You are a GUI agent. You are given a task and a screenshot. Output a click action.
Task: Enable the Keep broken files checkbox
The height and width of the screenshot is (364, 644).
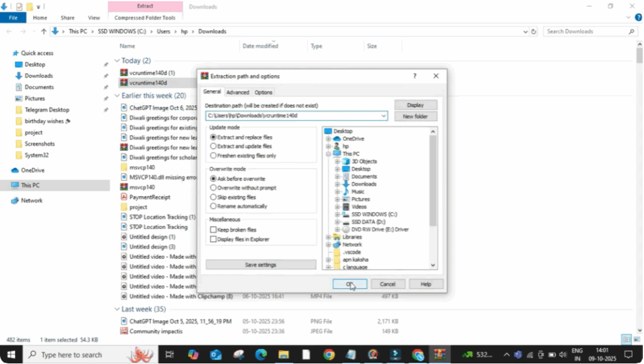(x=213, y=229)
